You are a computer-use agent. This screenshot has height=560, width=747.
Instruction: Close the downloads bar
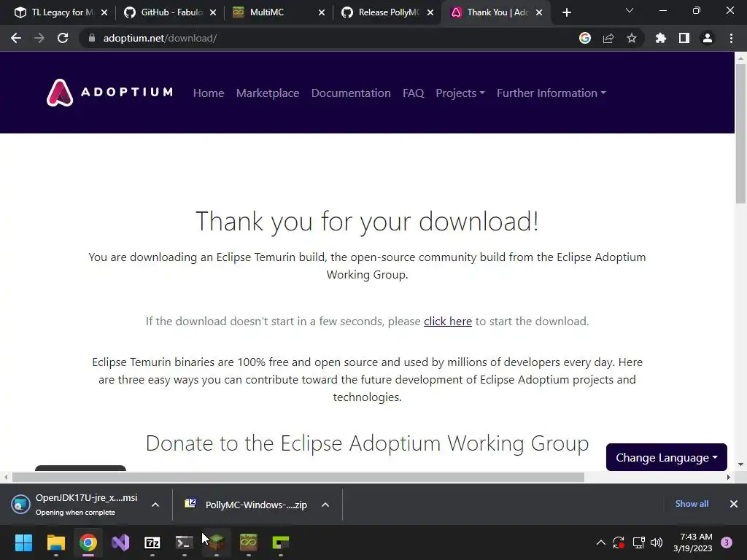point(734,503)
